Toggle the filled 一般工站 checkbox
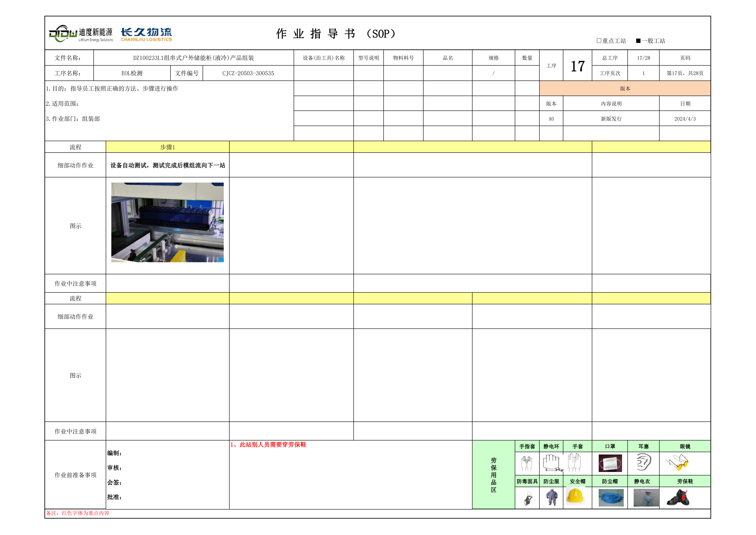This screenshot has height=535, width=756. [x=638, y=41]
